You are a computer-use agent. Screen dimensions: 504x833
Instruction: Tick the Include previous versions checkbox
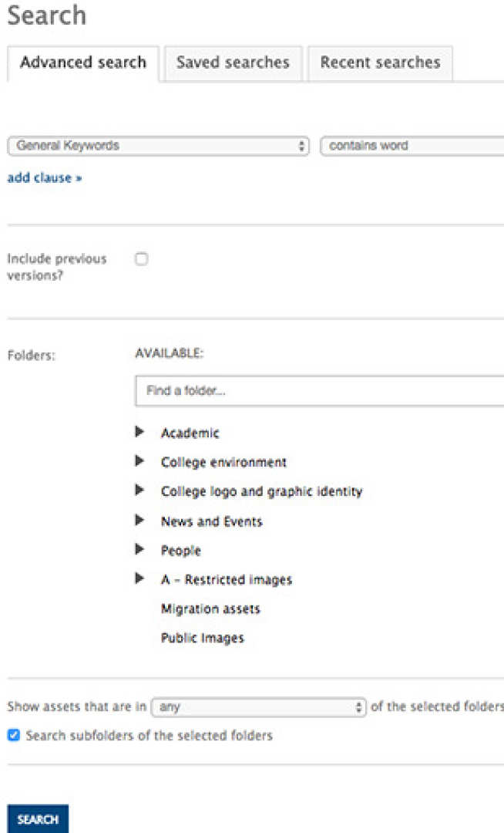coord(141,259)
